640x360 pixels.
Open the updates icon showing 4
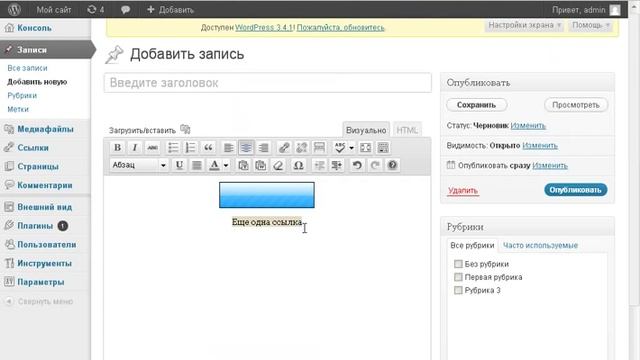point(96,9)
